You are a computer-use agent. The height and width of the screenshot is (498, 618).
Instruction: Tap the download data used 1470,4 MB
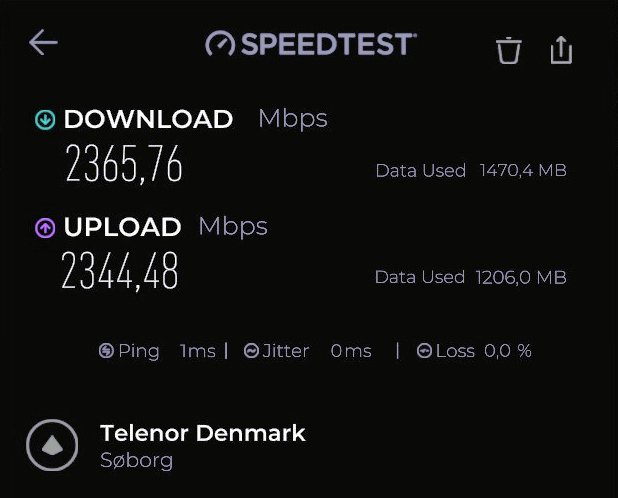tap(523, 171)
